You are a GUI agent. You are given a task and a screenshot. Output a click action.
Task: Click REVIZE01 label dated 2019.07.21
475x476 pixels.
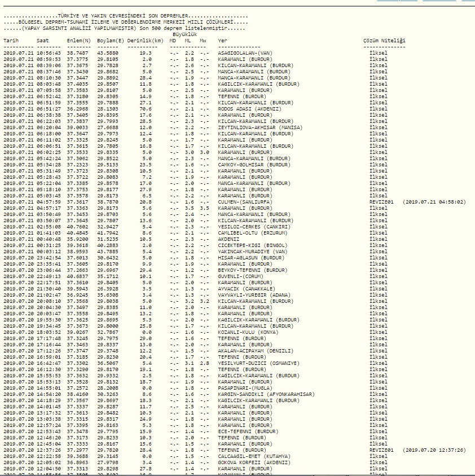click(382, 202)
